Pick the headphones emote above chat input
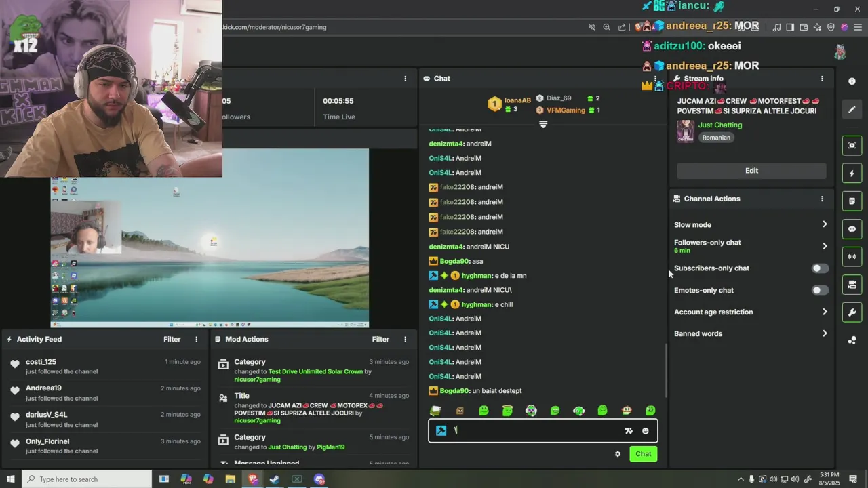868x488 pixels. 578,410
